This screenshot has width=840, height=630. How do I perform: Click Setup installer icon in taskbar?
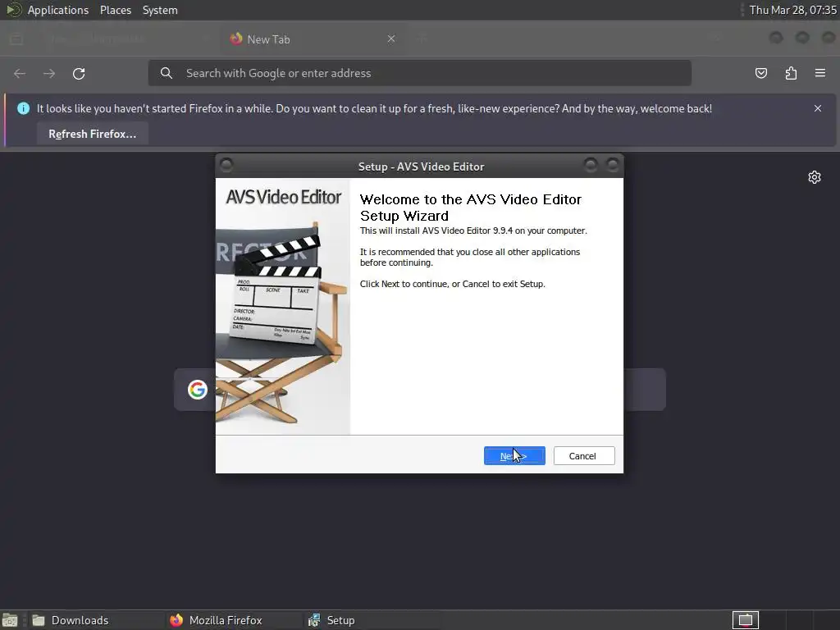coord(314,620)
